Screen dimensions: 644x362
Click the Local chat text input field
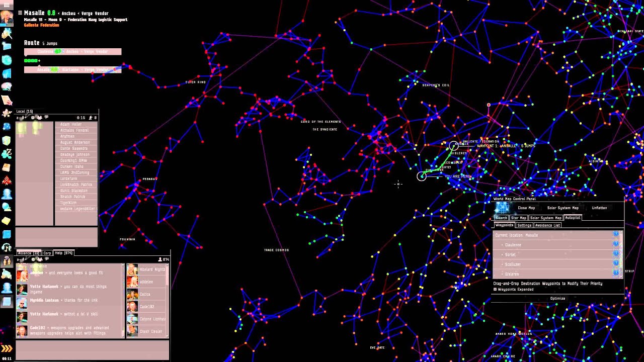[x=56, y=236]
